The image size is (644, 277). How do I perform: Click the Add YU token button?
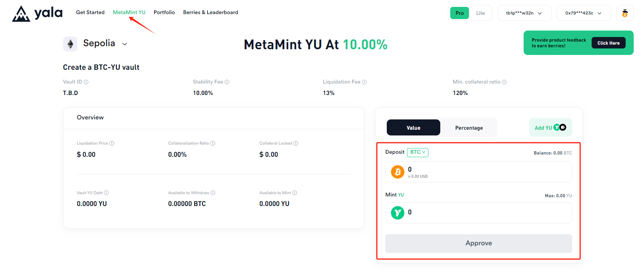tap(550, 127)
